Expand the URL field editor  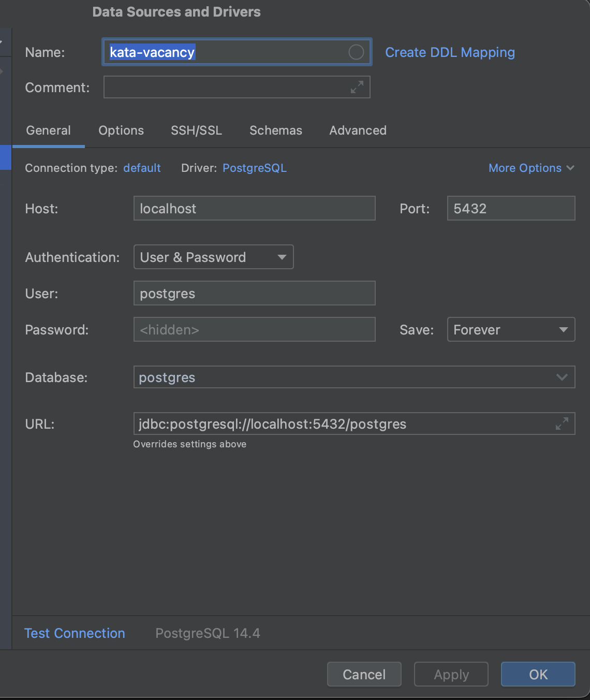pos(562,424)
